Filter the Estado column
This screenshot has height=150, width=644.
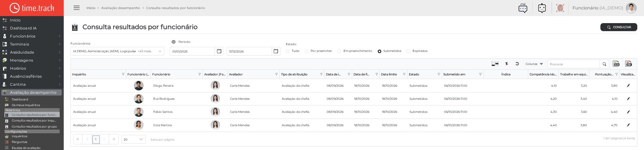[x=439, y=74]
